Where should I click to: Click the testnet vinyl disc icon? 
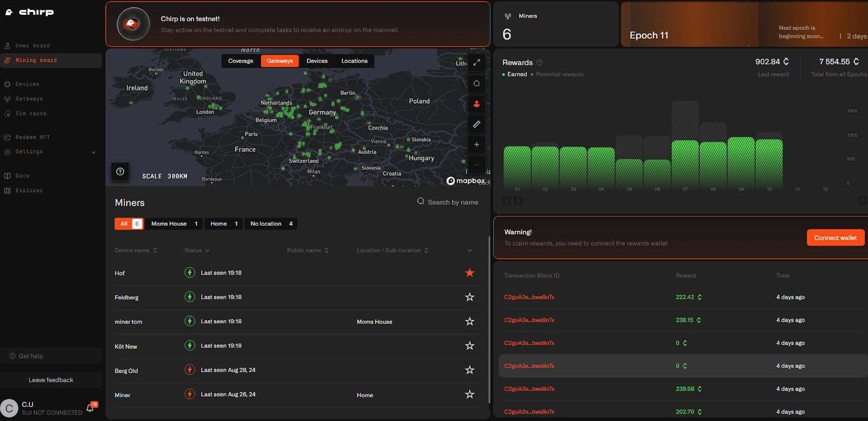click(133, 24)
